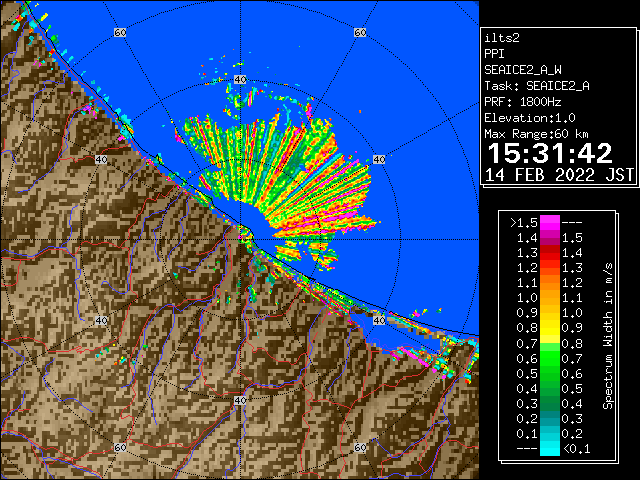This screenshot has height=480, width=640.
Task: Click the dark magenta band between 1.4 and 1.5
Action: (x=549, y=238)
